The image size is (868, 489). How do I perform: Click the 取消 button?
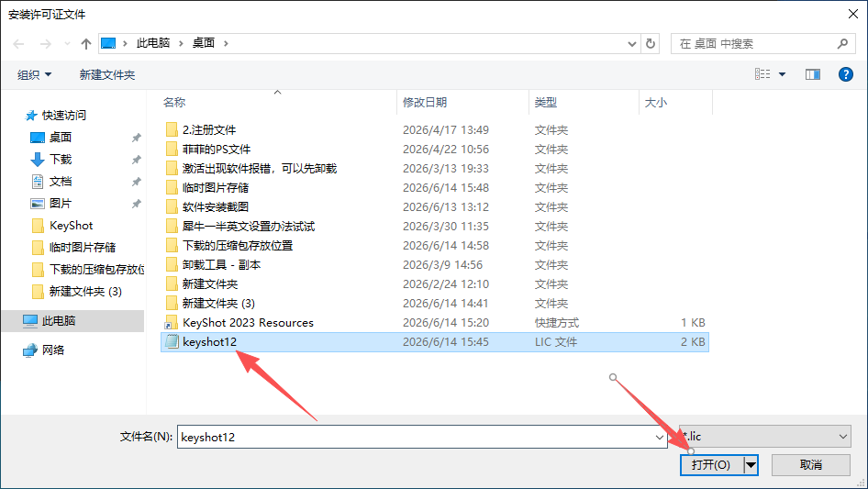coord(810,465)
